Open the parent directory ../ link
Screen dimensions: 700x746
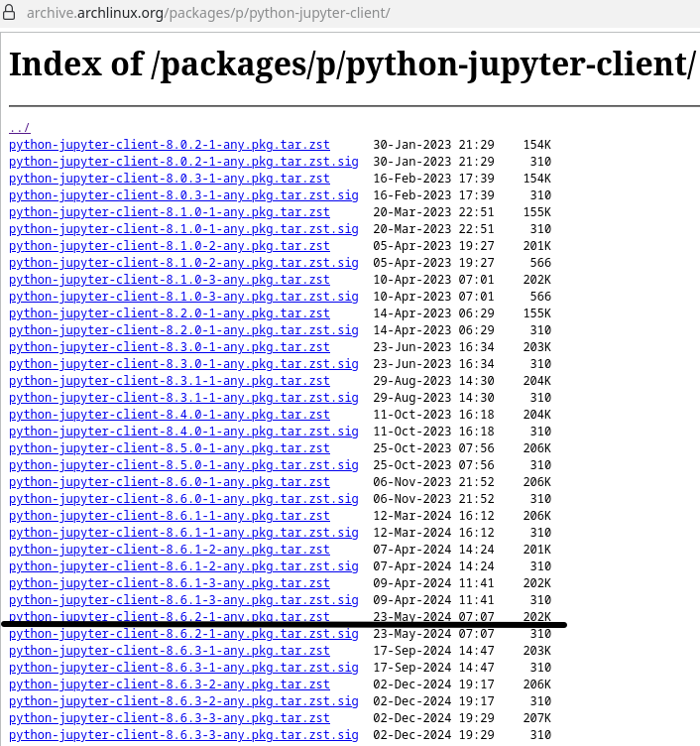20,128
